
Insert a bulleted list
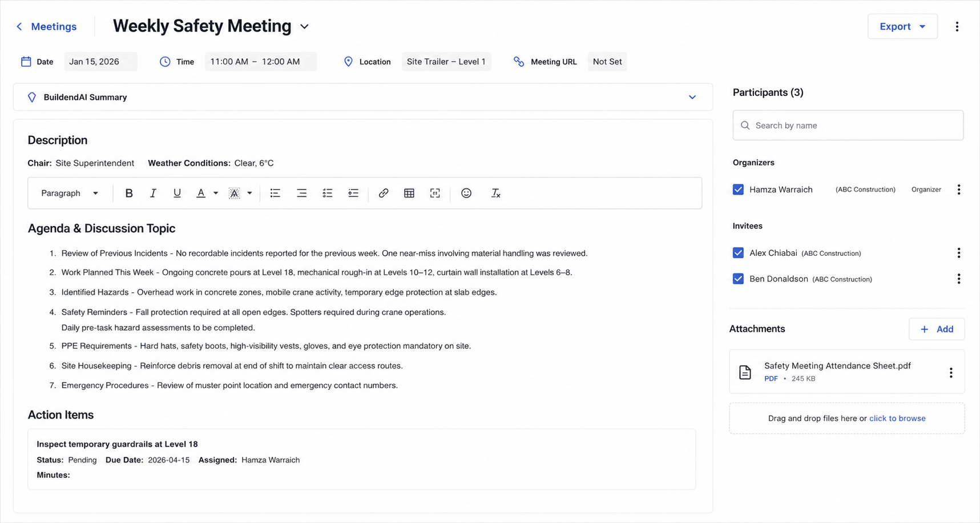tap(275, 193)
